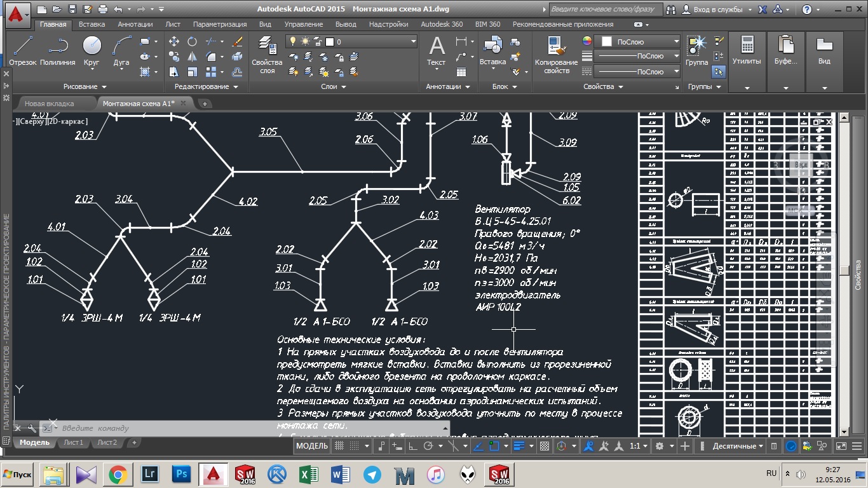Click the Offset tool icon
Image resolution: width=868 pixels, height=488 pixels.
(238, 72)
